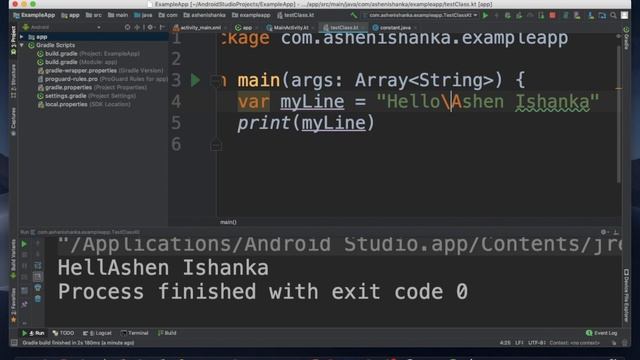Click scroll-from-source target icon in Project panel
640x360 pixels.
click(x=127, y=27)
